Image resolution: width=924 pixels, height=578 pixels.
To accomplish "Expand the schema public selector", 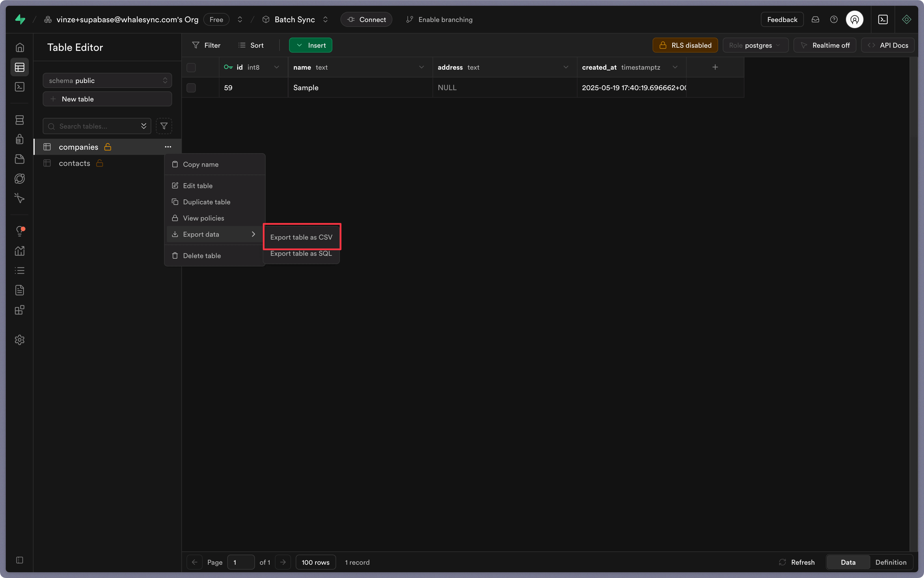I will tap(107, 80).
